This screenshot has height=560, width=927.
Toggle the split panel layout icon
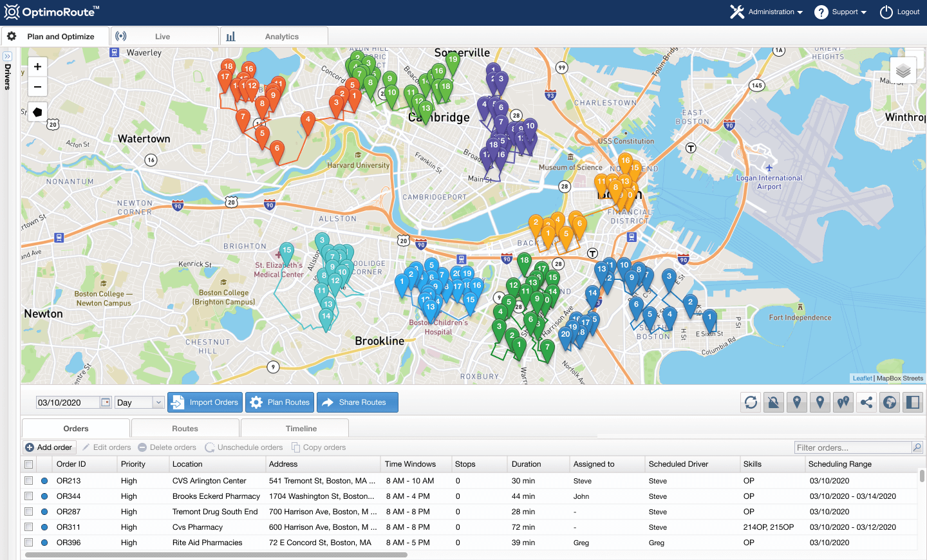(x=913, y=402)
